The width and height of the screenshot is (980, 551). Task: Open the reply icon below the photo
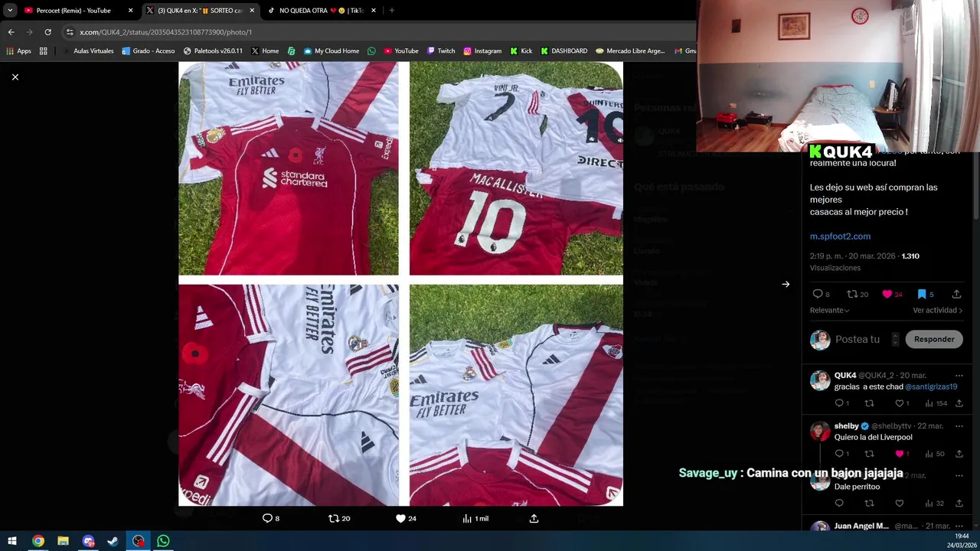pos(267,518)
